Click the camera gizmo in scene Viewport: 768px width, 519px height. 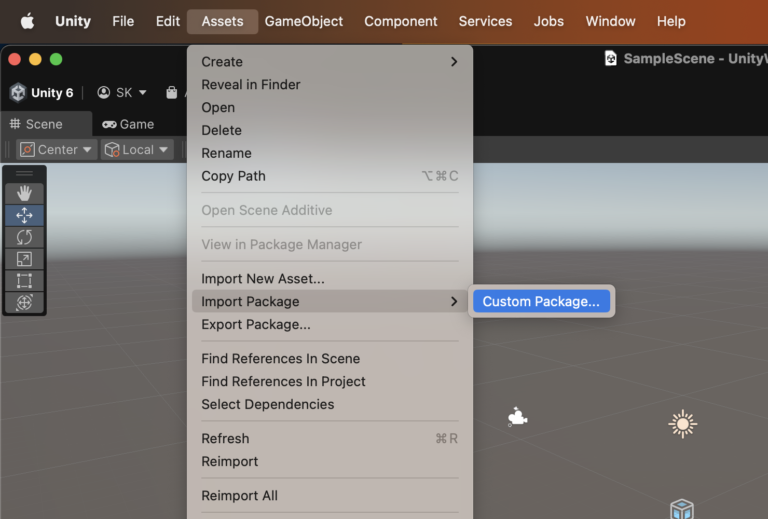click(516, 417)
